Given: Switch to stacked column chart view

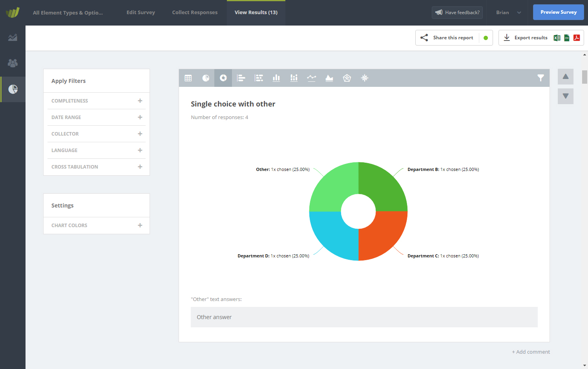Looking at the screenshot, I should click(x=294, y=78).
